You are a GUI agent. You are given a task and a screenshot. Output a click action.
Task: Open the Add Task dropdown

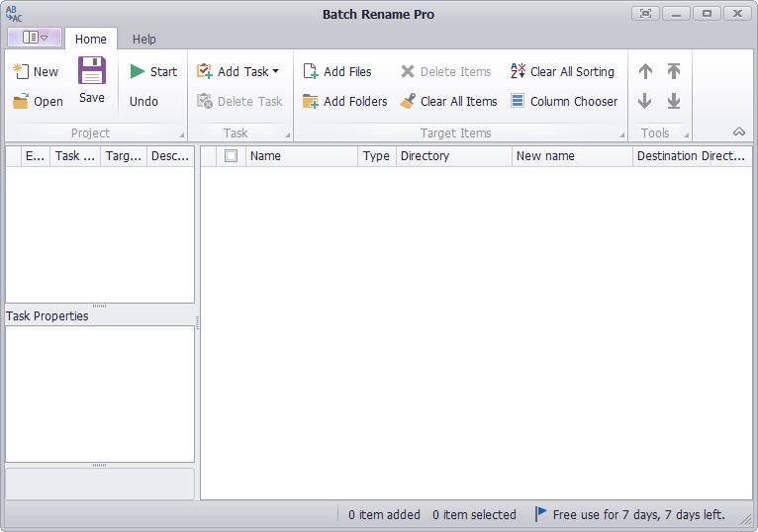[237, 71]
